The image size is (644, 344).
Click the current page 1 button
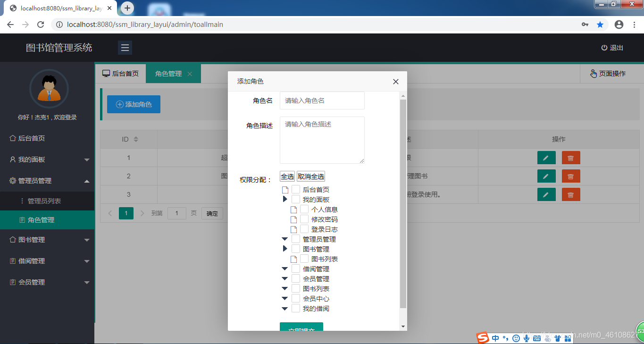[126, 213]
